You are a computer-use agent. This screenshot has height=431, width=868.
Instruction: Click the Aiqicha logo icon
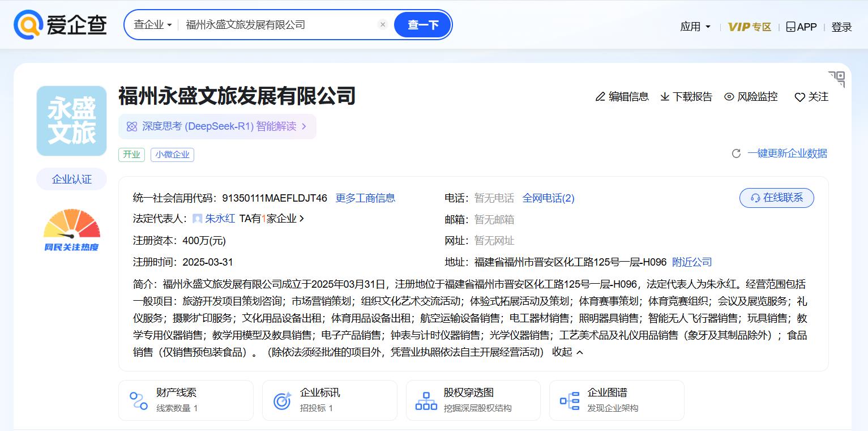click(28, 25)
